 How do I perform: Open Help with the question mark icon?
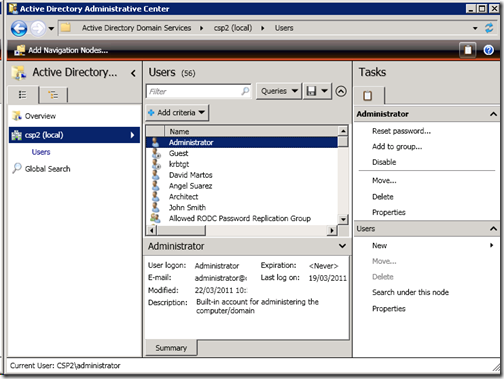(489, 50)
